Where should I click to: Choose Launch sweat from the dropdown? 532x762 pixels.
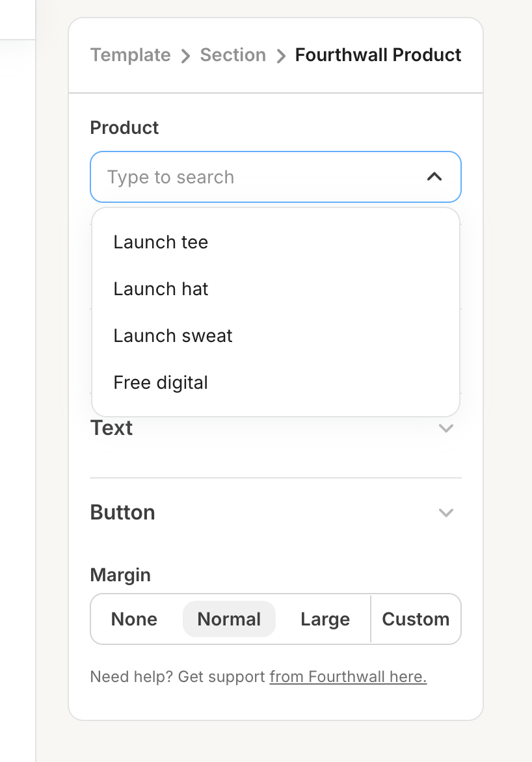tap(173, 335)
